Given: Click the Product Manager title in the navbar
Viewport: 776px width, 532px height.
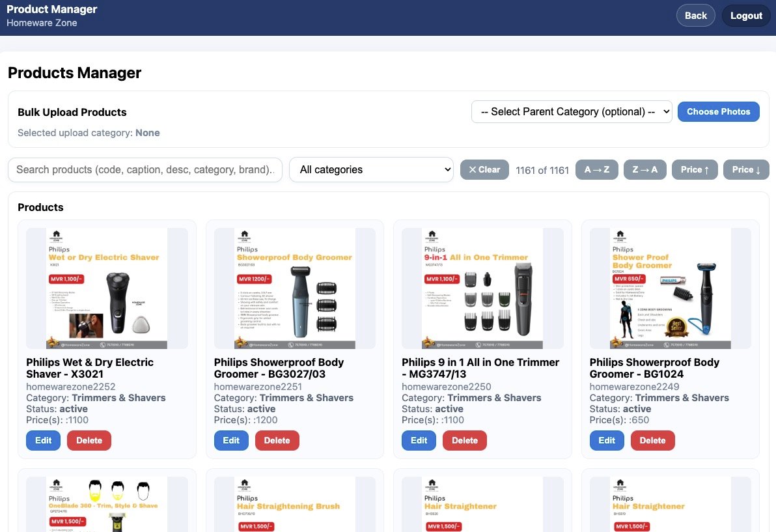Looking at the screenshot, I should 51,9.
